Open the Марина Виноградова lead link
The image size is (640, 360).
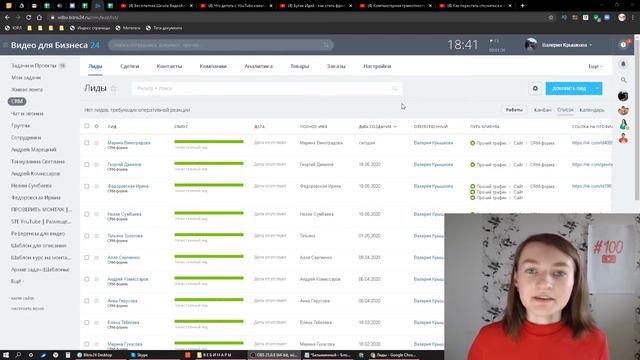click(129, 142)
